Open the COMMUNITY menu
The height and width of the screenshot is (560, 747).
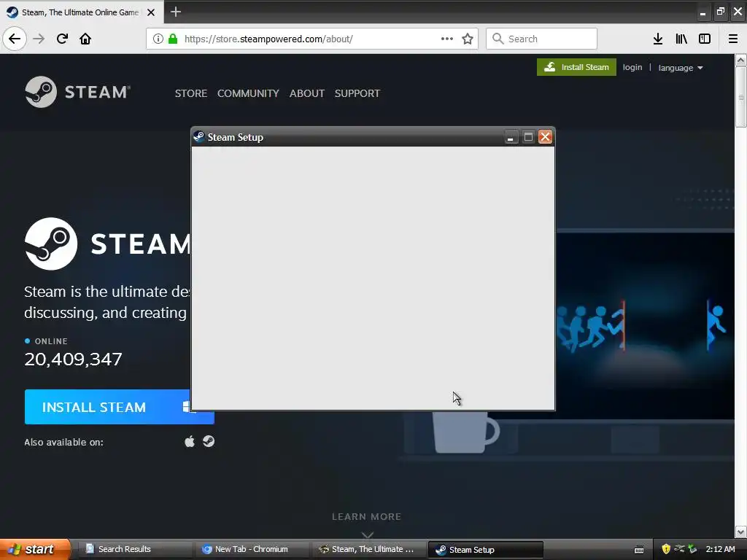[248, 93]
